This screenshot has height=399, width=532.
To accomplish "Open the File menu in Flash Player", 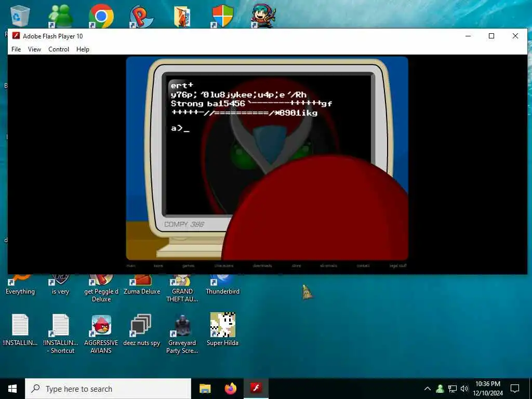I will [x=16, y=49].
